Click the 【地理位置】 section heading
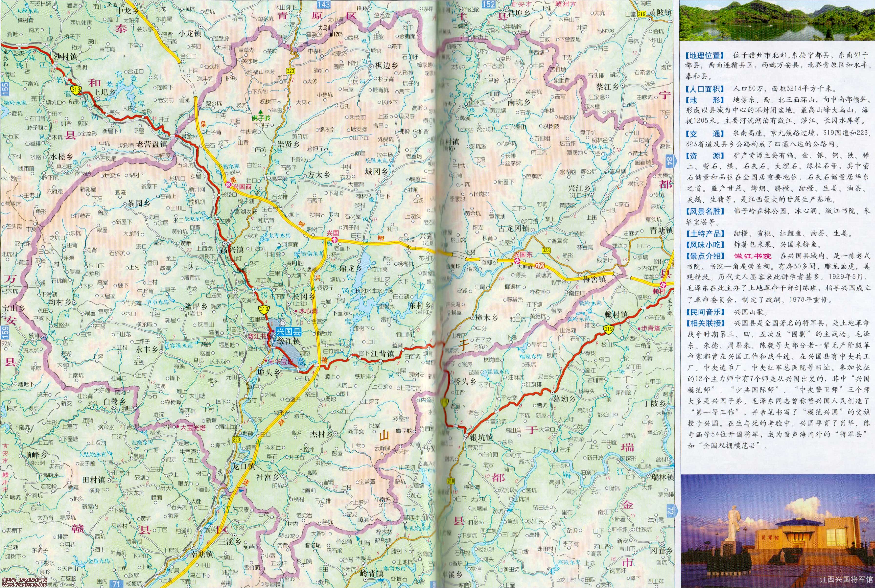Screen dimensions: 875x588 pos(704,55)
